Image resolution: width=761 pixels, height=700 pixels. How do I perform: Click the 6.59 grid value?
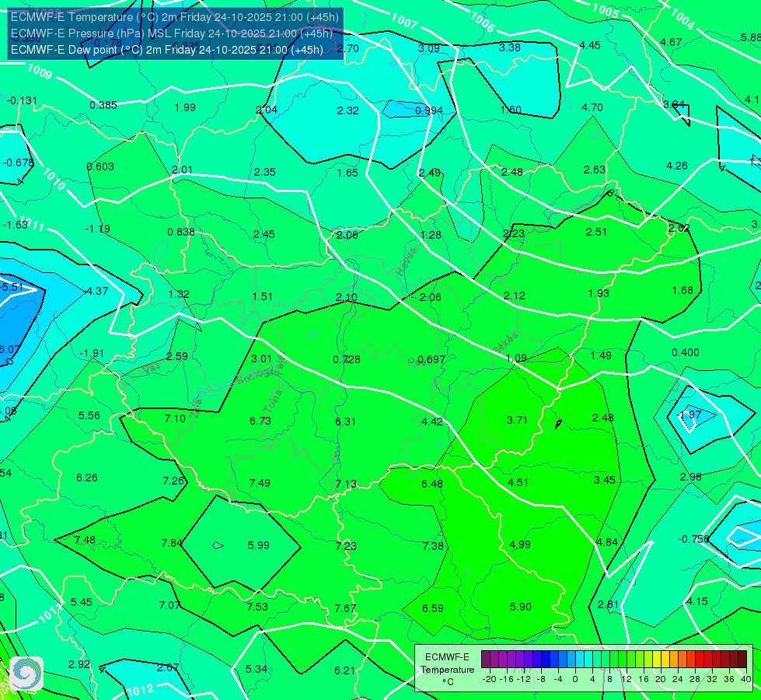tap(433, 608)
